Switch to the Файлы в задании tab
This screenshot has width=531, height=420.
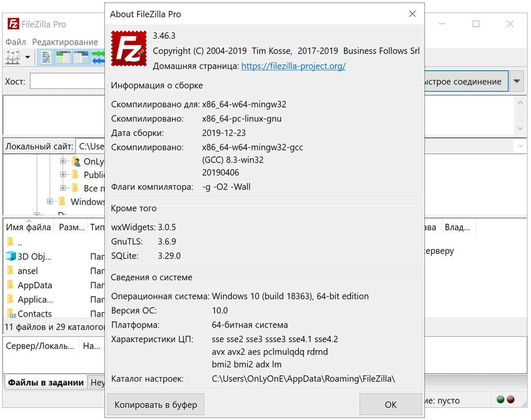[x=46, y=382]
